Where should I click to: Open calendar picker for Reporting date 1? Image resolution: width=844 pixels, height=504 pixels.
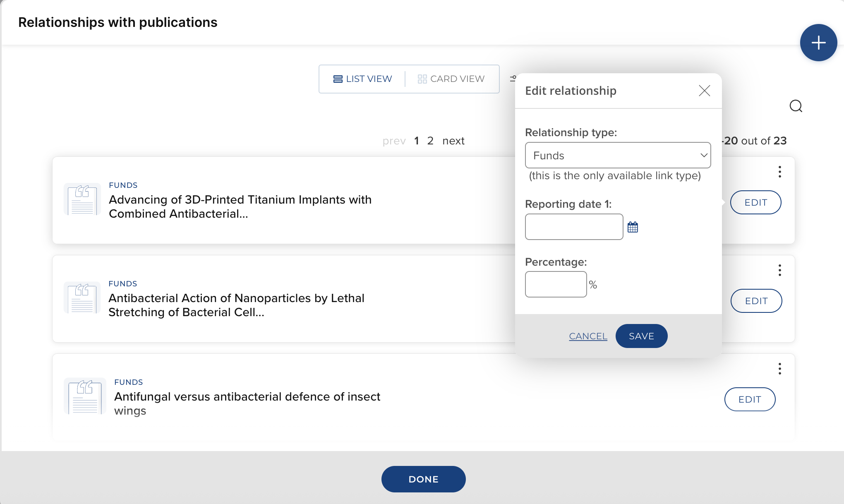(633, 227)
